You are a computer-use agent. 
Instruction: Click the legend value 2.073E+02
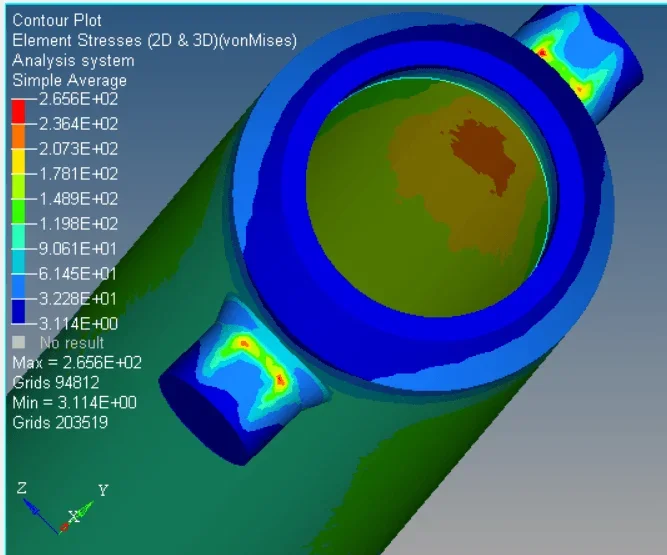[79, 149]
